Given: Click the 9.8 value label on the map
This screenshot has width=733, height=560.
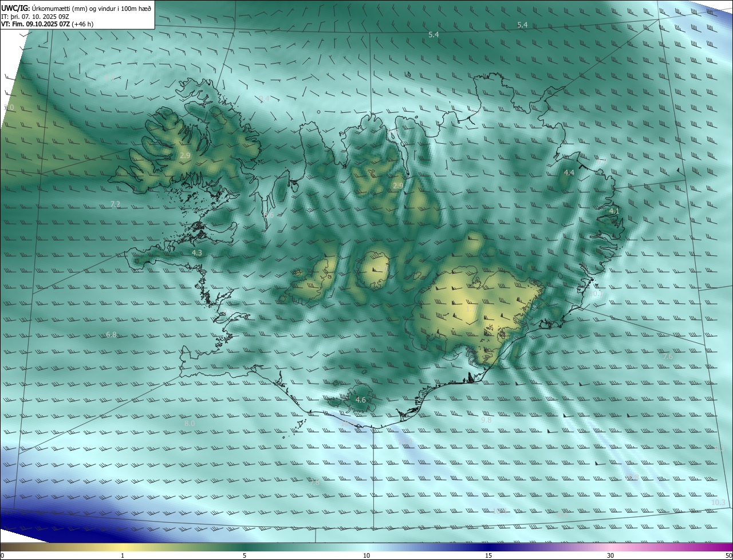Looking at the screenshot, I should (486, 420).
